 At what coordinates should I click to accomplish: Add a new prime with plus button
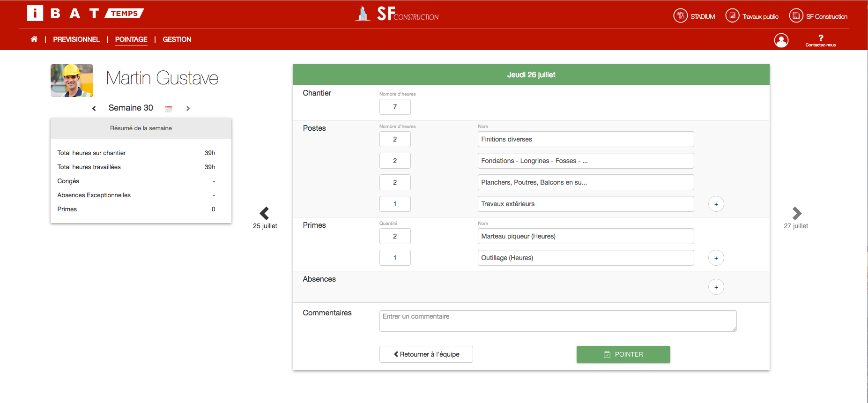(x=716, y=258)
